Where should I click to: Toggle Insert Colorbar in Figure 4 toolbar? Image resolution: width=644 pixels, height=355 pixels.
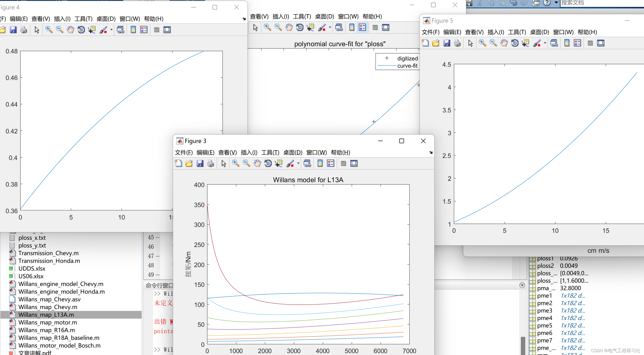(x=133, y=30)
